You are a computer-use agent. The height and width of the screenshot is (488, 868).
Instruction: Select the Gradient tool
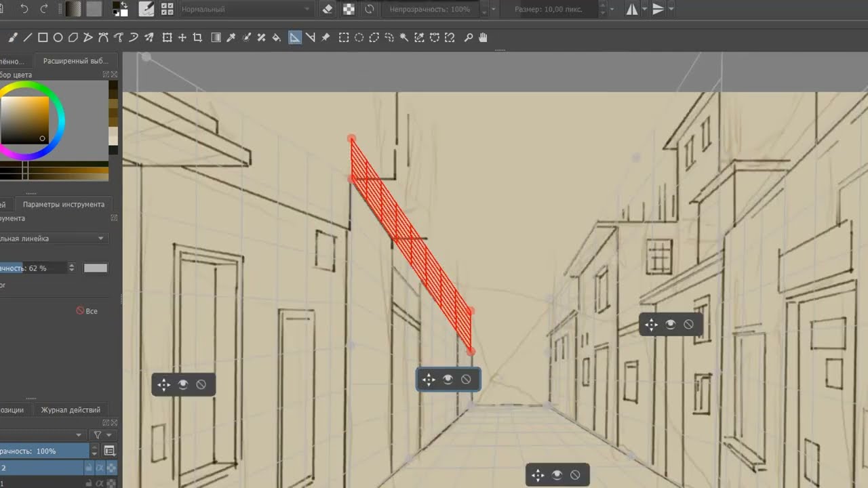tap(216, 38)
